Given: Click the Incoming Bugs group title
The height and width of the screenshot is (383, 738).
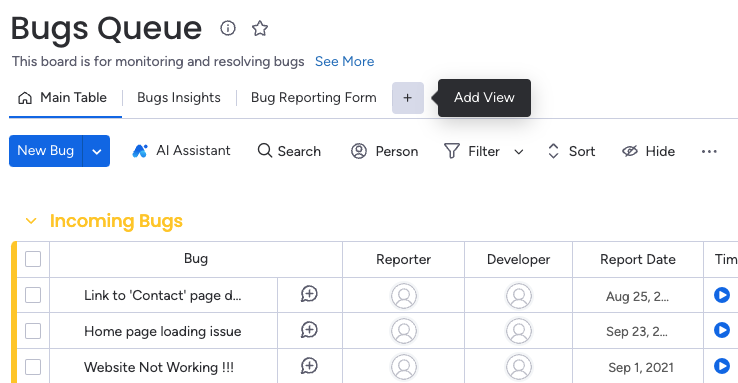Looking at the screenshot, I should click(116, 221).
